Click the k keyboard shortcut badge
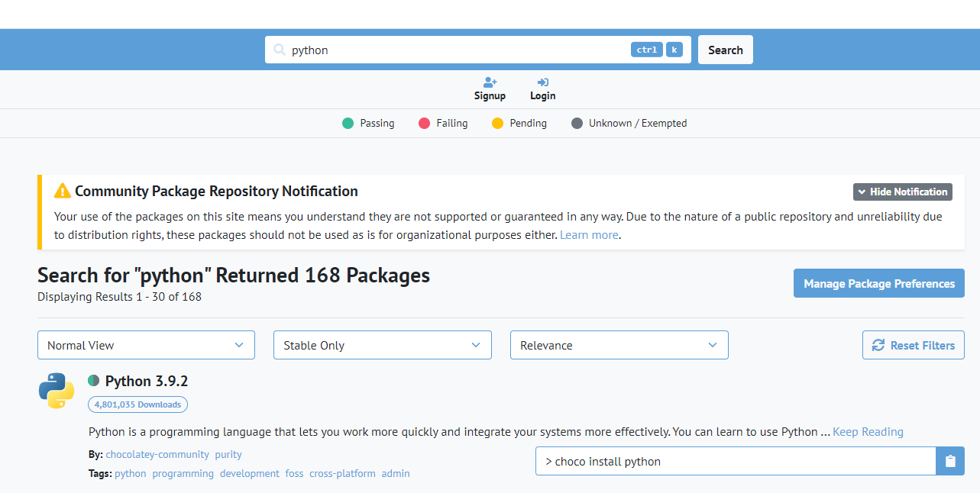The height and width of the screenshot is (493, 980). click(674, 50)
